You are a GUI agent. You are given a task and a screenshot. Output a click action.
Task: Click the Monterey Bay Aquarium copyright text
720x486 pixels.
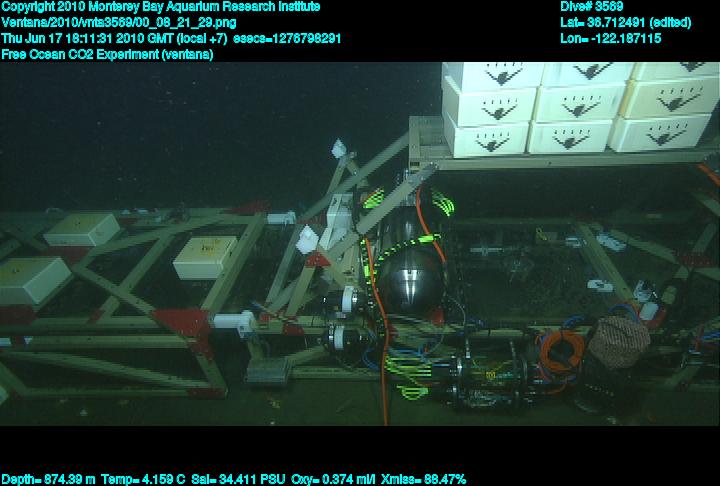point(161,7)
